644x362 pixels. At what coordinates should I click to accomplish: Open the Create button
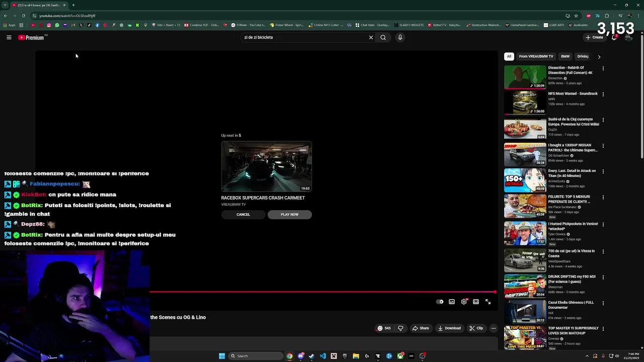pyautogui.click(x=594, y=37)
